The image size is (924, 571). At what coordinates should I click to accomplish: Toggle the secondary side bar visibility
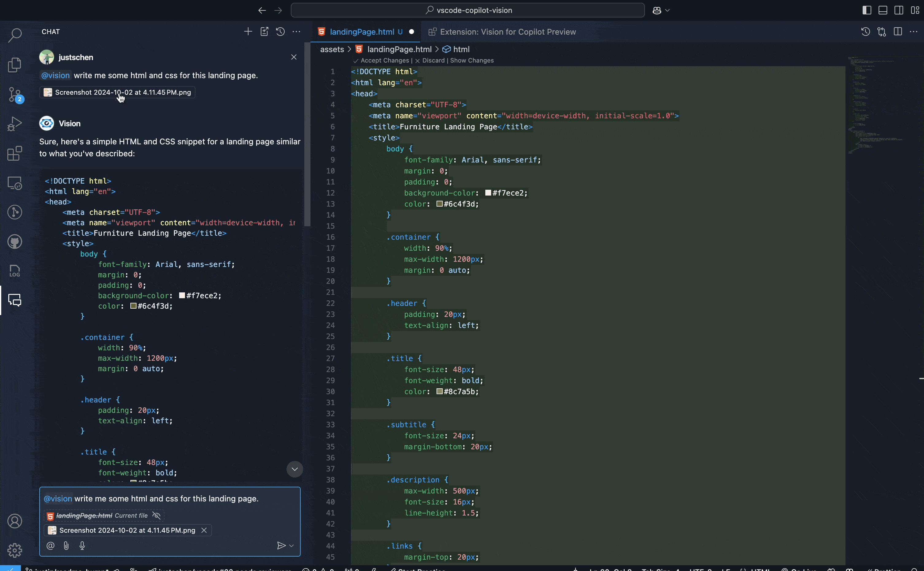coord(899,10)
